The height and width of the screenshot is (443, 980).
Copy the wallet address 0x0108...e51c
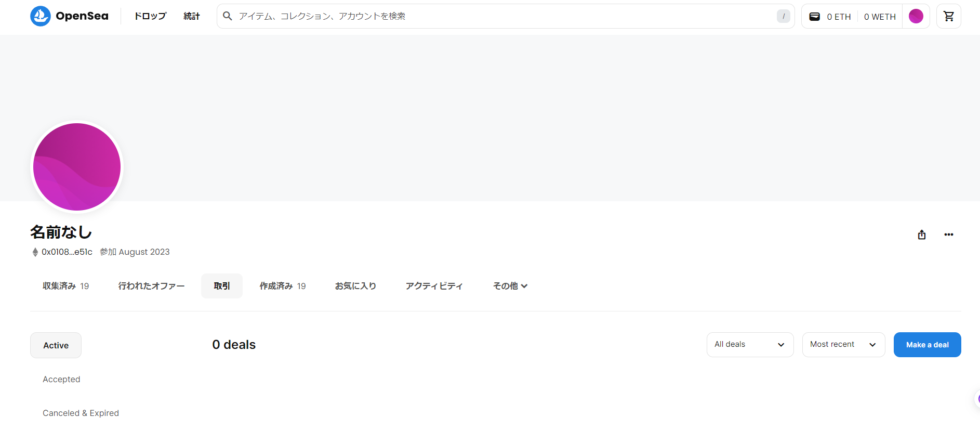(x=67, y=252)
